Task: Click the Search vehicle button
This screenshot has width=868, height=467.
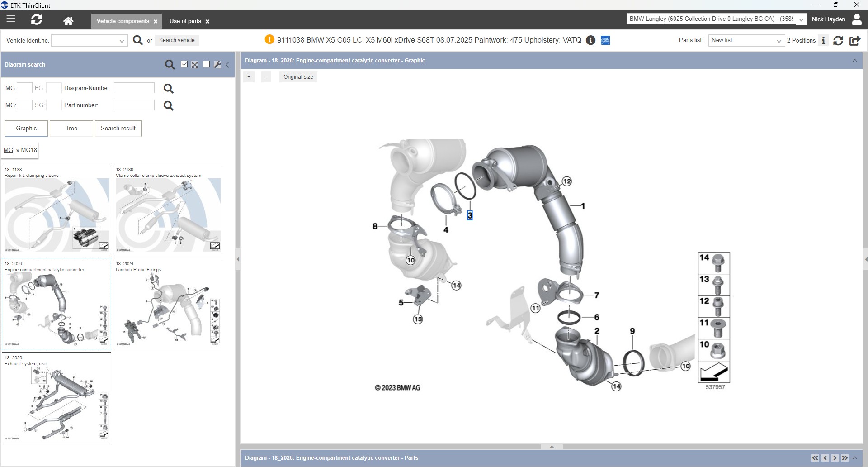Action: [x=177, y=40]
